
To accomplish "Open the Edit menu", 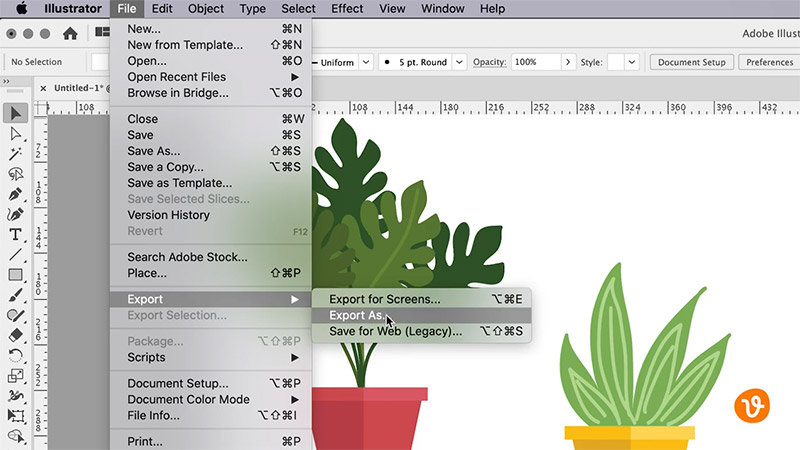I will pos(162,9).
